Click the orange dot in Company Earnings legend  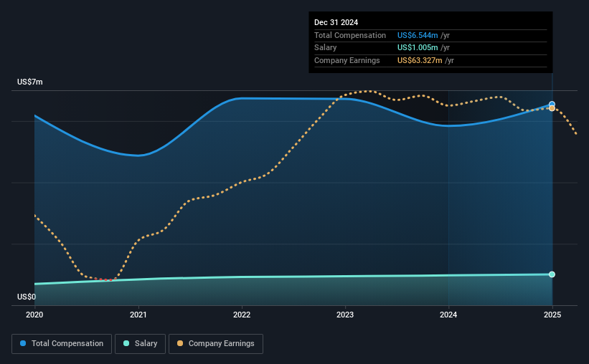(x=180, y=343)
